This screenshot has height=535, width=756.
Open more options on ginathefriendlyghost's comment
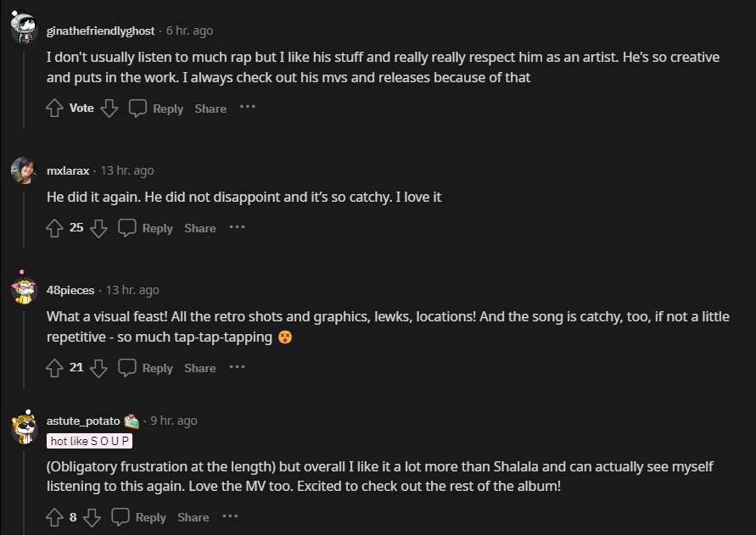pyautogui.click(x=247, y=108)
